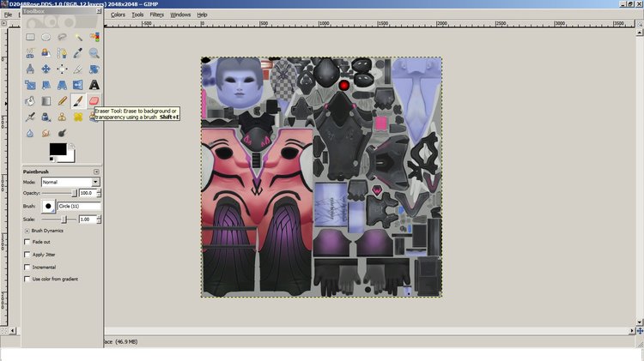
Task: Activate the Dodge/Burn tool
Action: click(x=62, y=133)
